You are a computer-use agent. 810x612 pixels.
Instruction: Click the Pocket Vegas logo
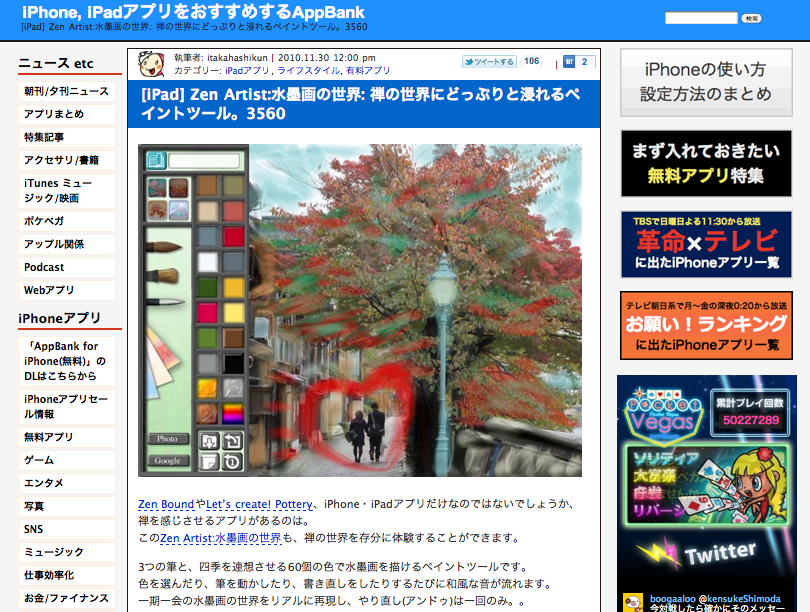pos(663,416)
